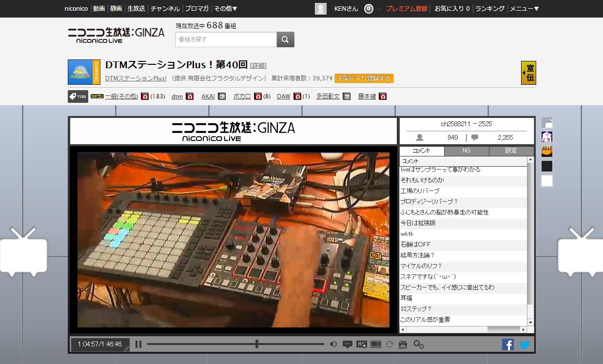Share broadcast on Twitter
603x364 pixels.
point(525,345)
